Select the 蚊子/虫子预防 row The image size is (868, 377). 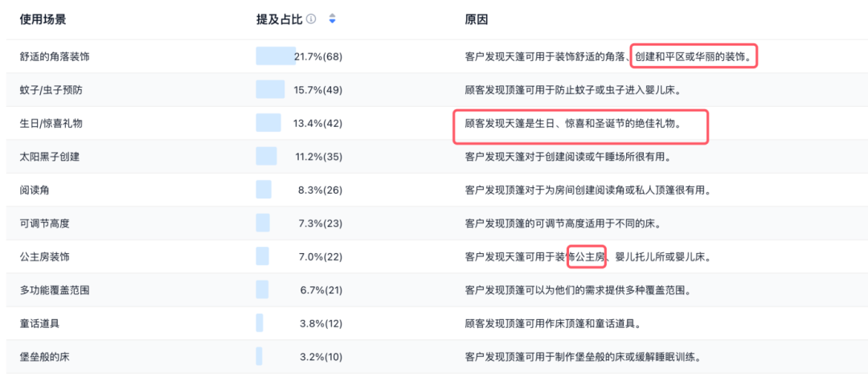437,90
